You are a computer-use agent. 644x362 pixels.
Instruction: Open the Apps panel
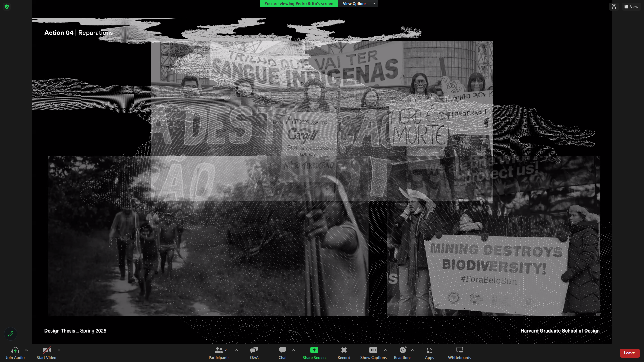(429, 353)
